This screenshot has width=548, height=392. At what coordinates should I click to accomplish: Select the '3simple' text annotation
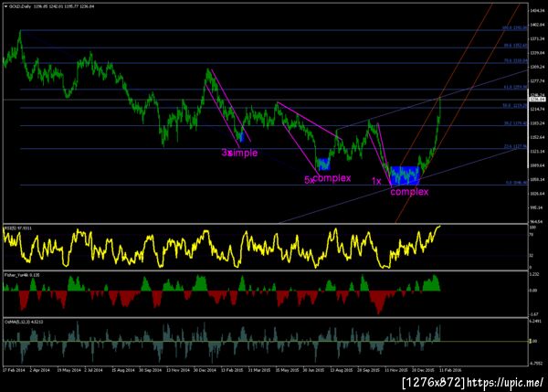(x=239, y=153)
